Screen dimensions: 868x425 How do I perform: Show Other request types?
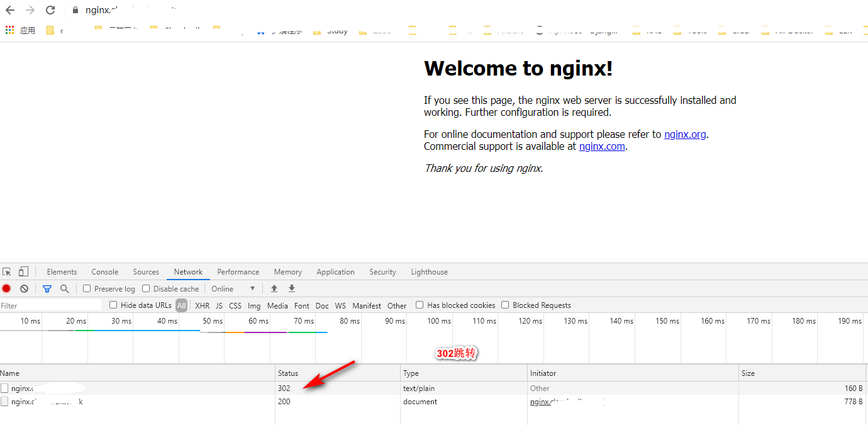point(397,305)
